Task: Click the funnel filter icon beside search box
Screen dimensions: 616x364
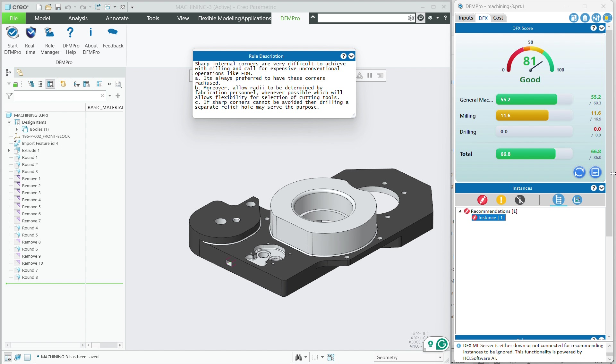Action: tap(9, 96)
